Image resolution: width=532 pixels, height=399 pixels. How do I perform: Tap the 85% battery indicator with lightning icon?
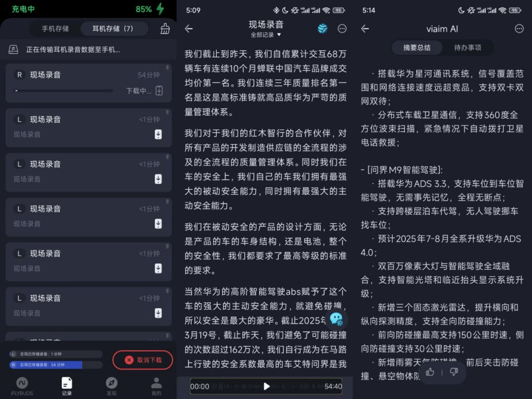tap(150, 9)
